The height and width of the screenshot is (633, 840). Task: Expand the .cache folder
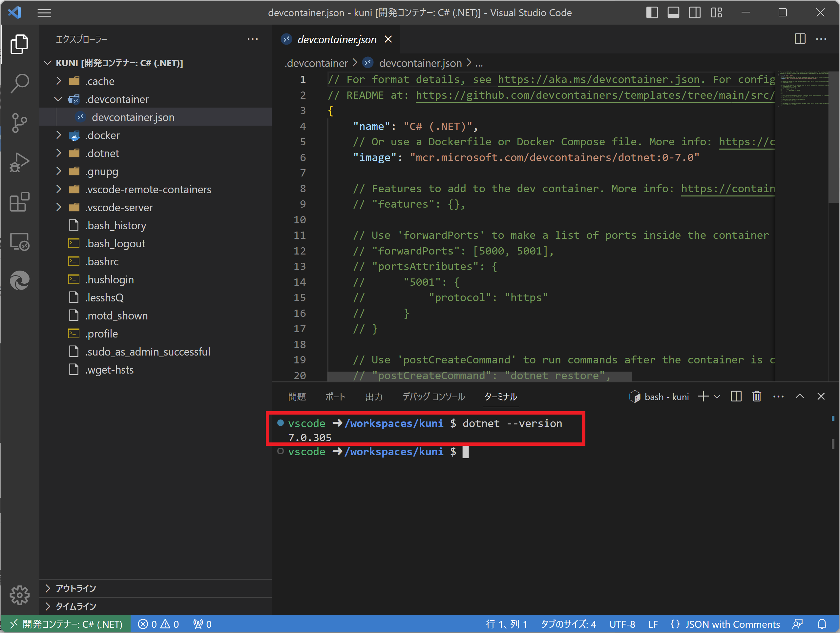tap(58, 81)
